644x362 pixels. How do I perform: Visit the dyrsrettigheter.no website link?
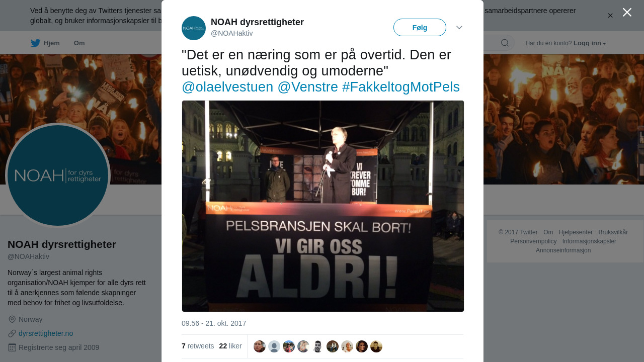tap(46, 333)
